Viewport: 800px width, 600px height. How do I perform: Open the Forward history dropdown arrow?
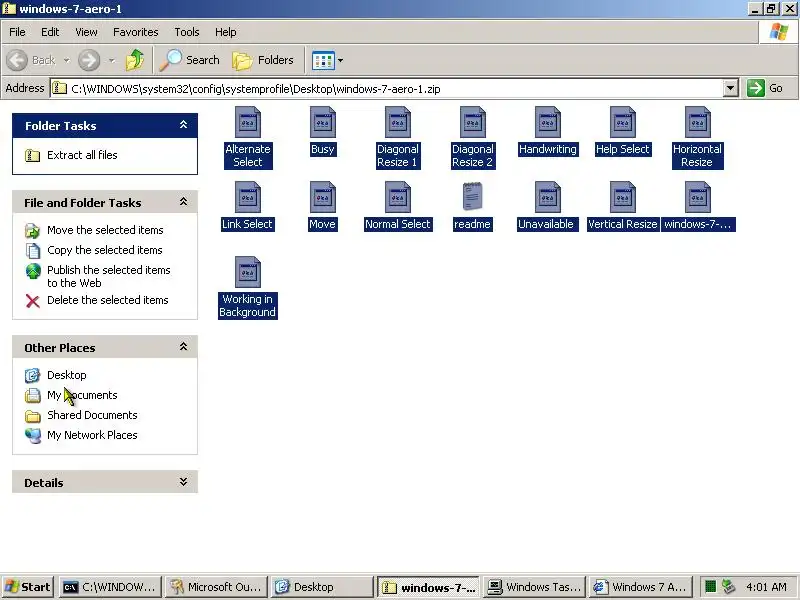pos(112,60)
